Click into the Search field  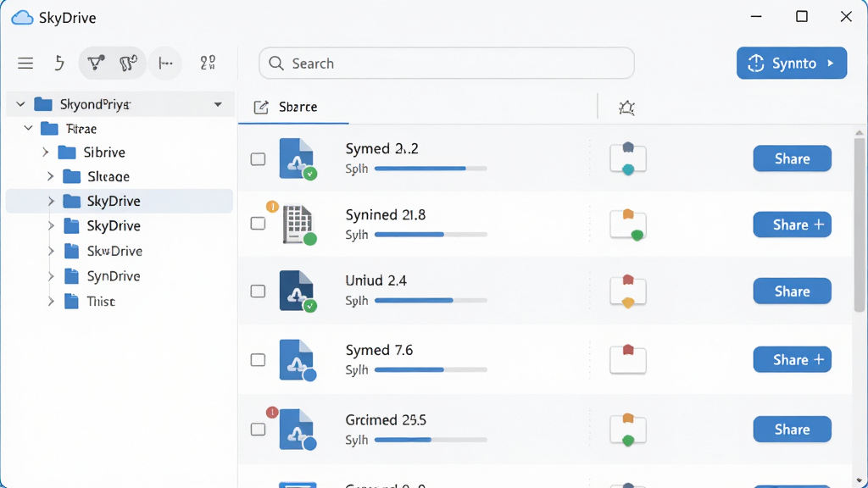tap(446, 63)
